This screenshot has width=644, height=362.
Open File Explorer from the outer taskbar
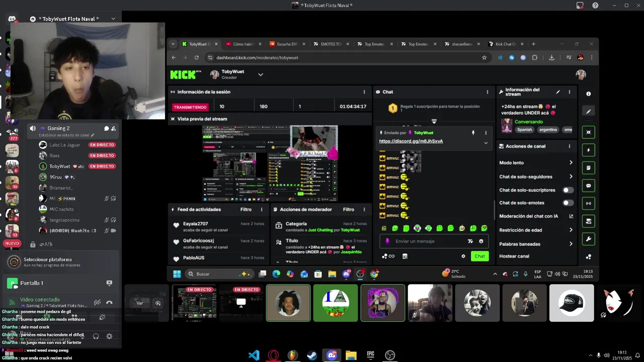[351, 355]
